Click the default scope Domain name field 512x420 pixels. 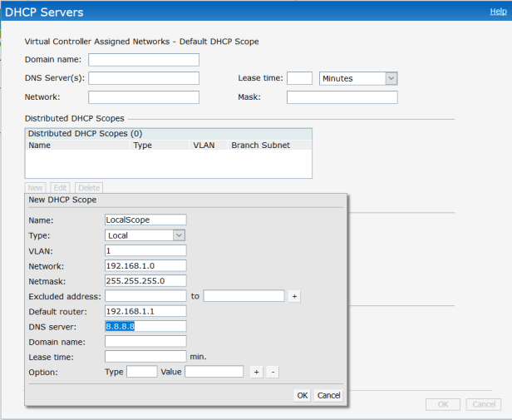tap(144, 60)
